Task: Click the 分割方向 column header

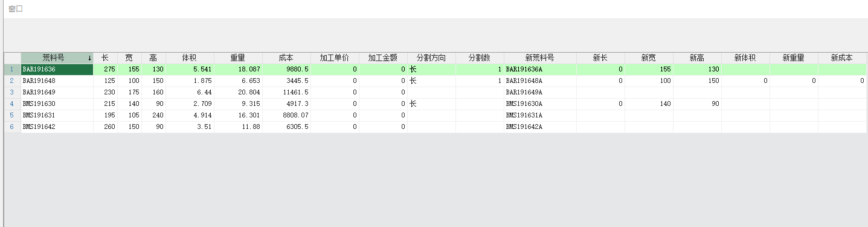Action: coord(432,58)
